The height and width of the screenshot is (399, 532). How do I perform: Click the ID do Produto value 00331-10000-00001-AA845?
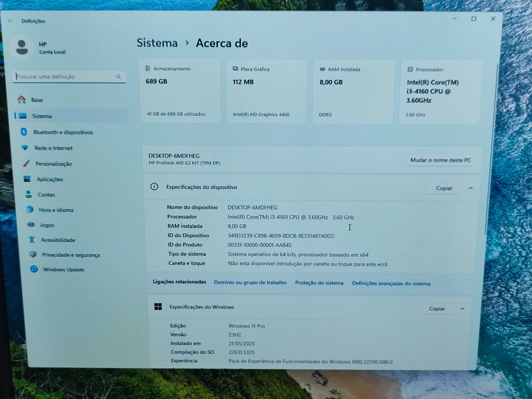pyautogui.click(x=260, y=245)
